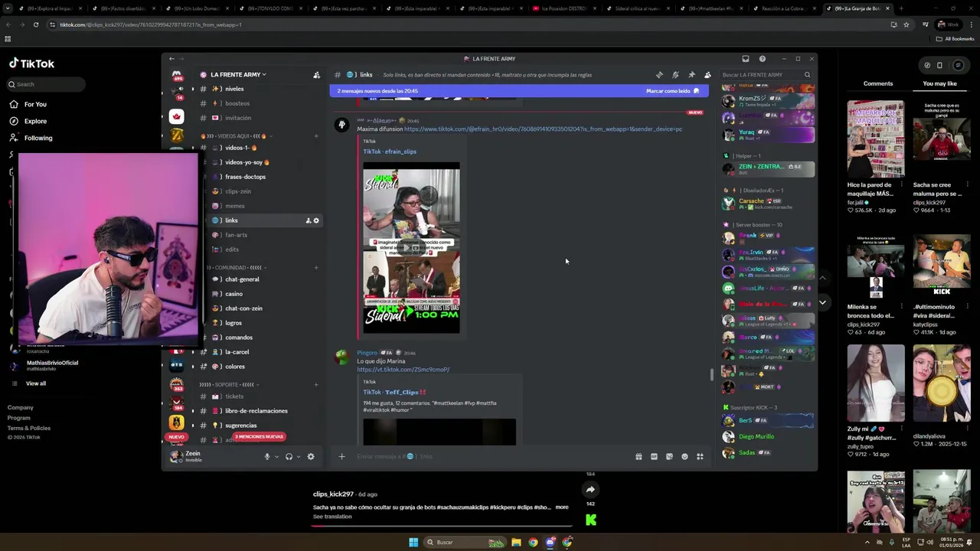Click TikTok video progress bar
Screen dimensions: 980x551
(442, 527)
